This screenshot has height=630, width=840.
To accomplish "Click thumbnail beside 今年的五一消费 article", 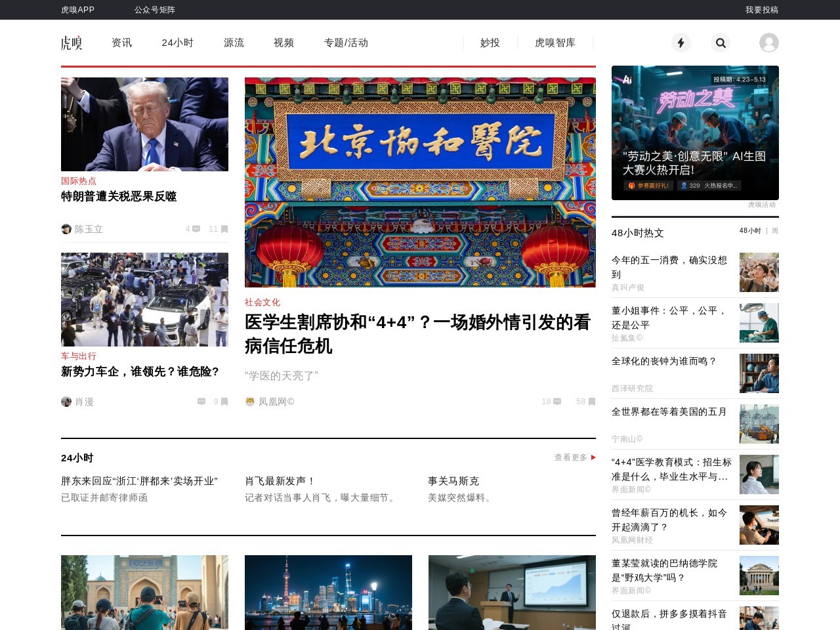I will [x=759, y=272].
